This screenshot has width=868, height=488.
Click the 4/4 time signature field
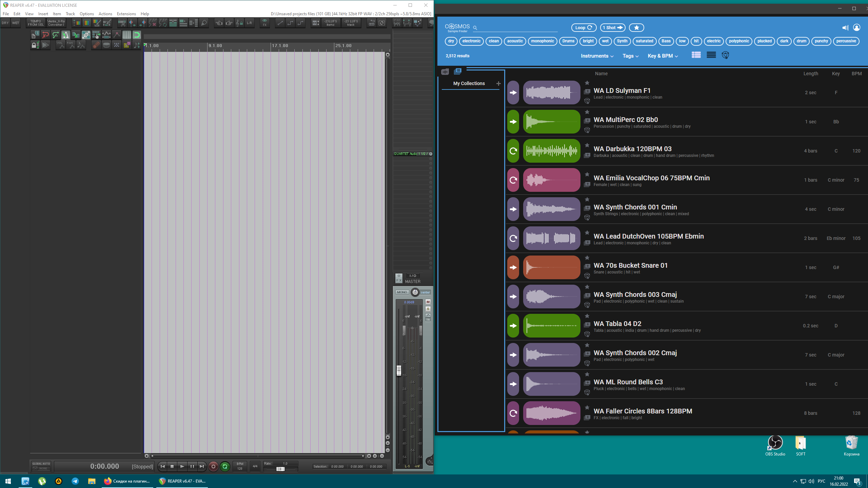[255, 466]
